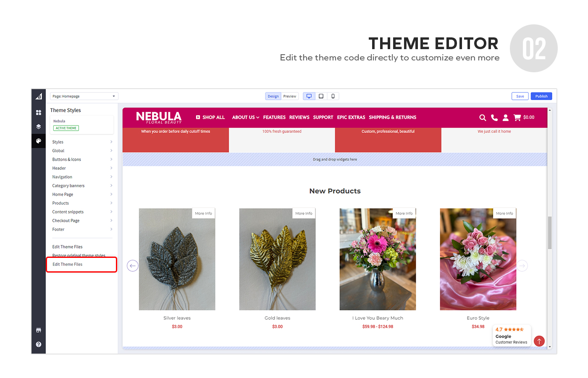Open the ABOUT US navigation menu
588x378 pixels.
tap(246, 118)
